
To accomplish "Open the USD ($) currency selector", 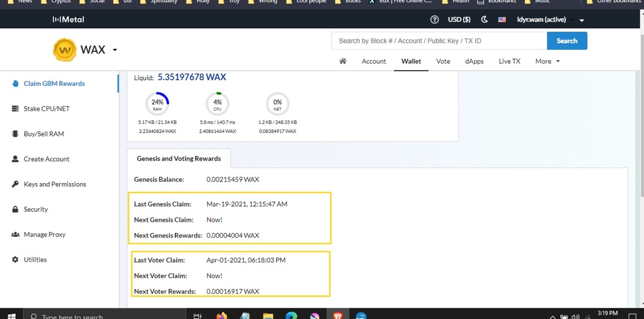I will point(459,19).
